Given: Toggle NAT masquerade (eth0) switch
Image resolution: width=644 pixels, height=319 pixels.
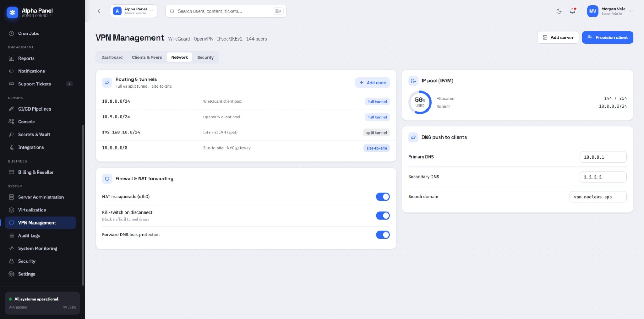Looking at the screenshot, I should click(x=383, y=197).
